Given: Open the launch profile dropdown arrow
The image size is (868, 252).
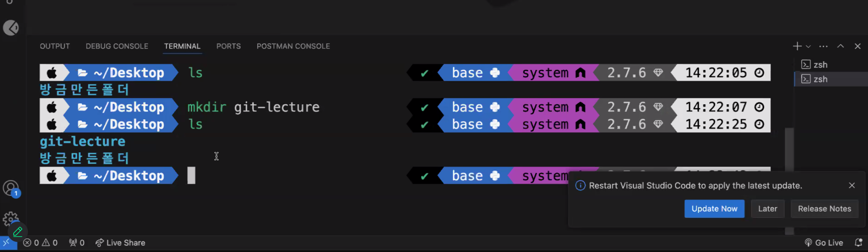Looking at the screenshot, I should coord(808,46).
